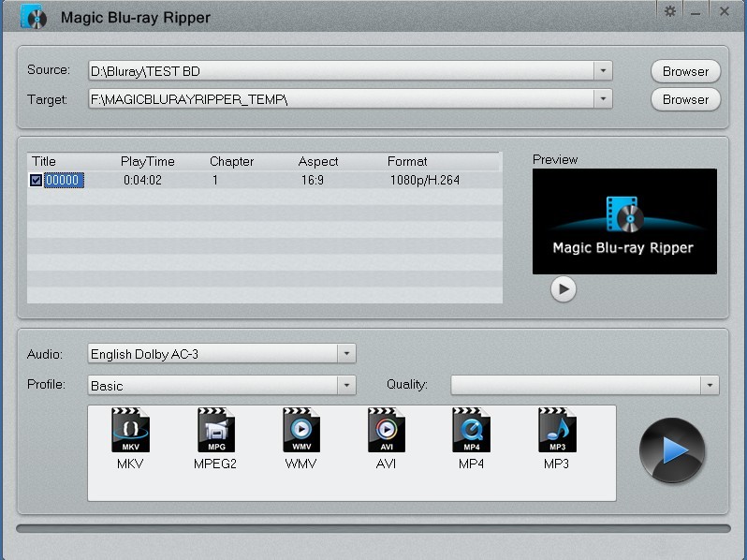Click the Title column header
This screenshot has height=560, width=747.
point(44,161)
